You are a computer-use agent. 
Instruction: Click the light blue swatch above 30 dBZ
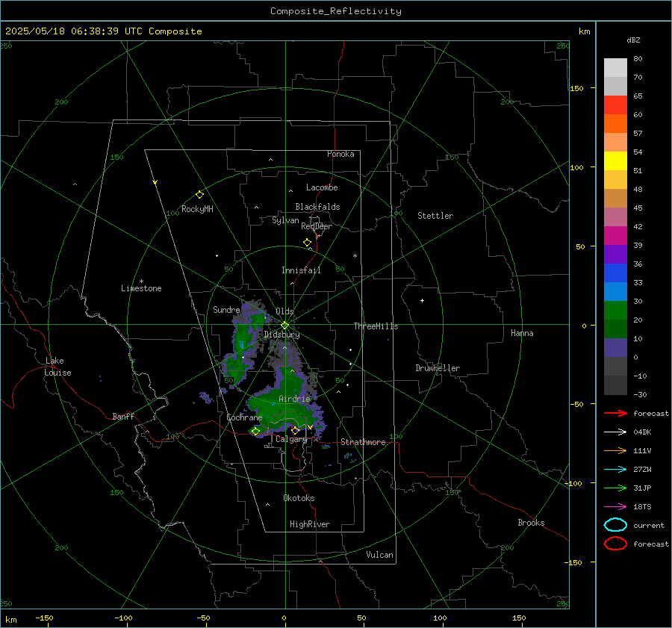pos(615,291)
